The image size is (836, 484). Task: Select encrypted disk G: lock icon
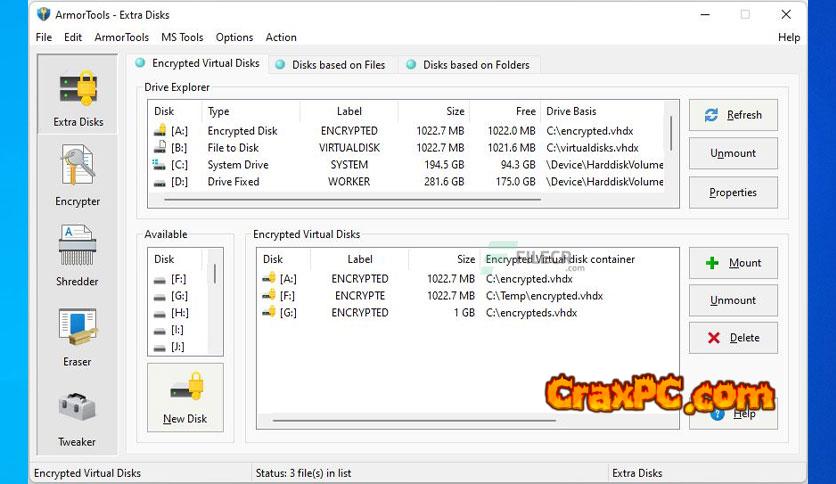269,312
